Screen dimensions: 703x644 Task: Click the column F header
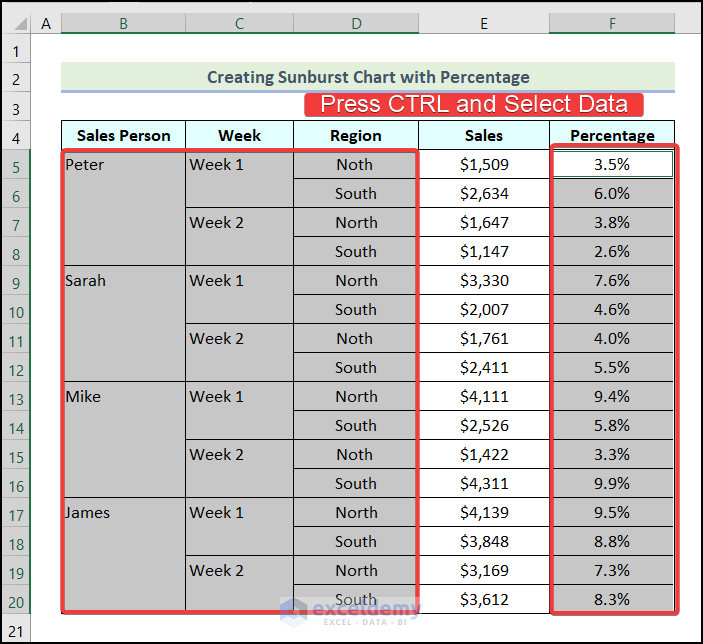[x=611, y=22]
